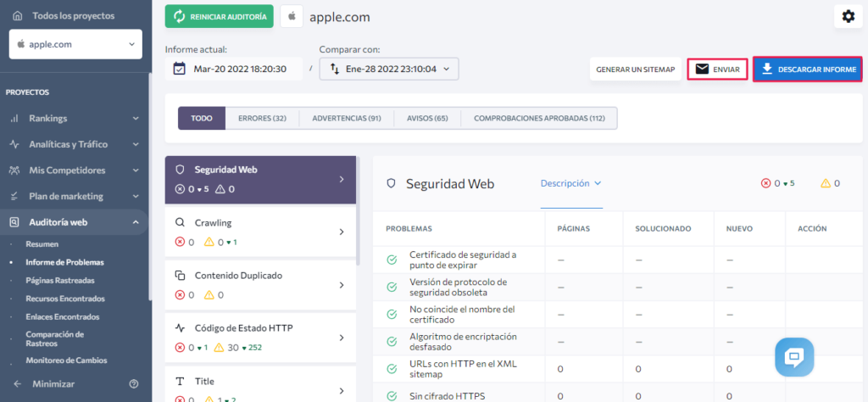
Task: Click the Informe actual date field
Action: (x=234, y=70)
